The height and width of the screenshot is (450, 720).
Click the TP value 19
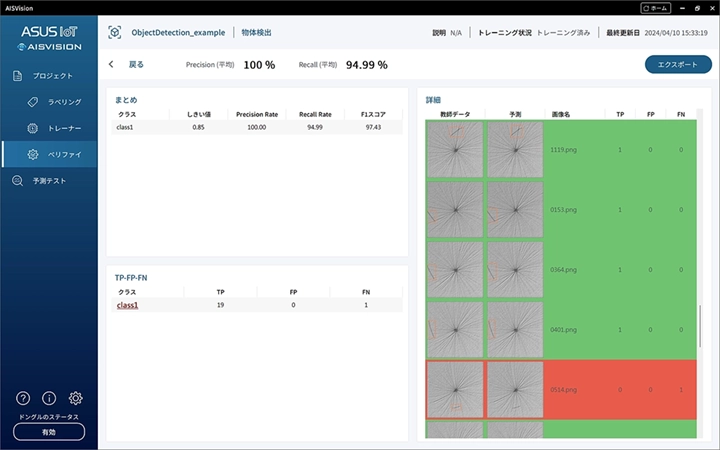click(x=220, y=305)
